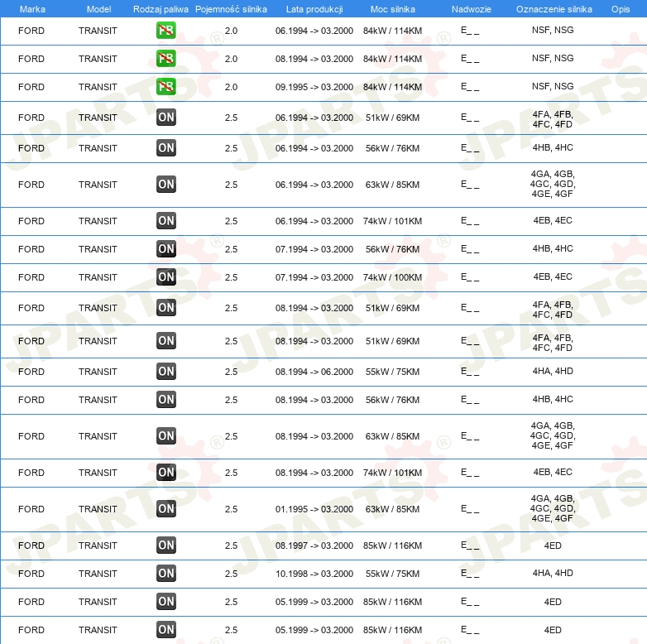
Task: Click the Marka column header
Action: point(32,9)
